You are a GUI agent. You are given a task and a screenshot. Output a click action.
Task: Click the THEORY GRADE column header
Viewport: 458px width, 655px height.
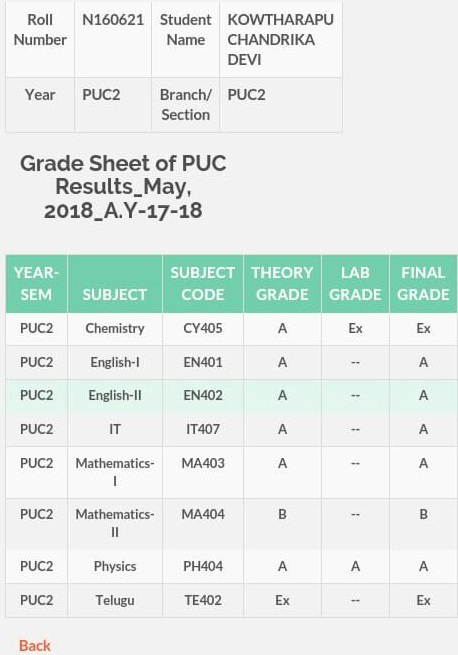[282, 284]
